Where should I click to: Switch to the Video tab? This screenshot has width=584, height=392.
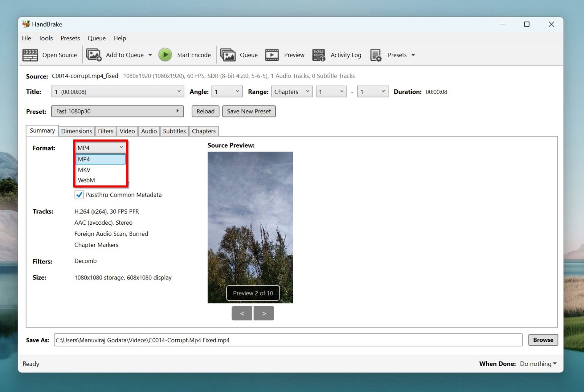click(127, 131)
